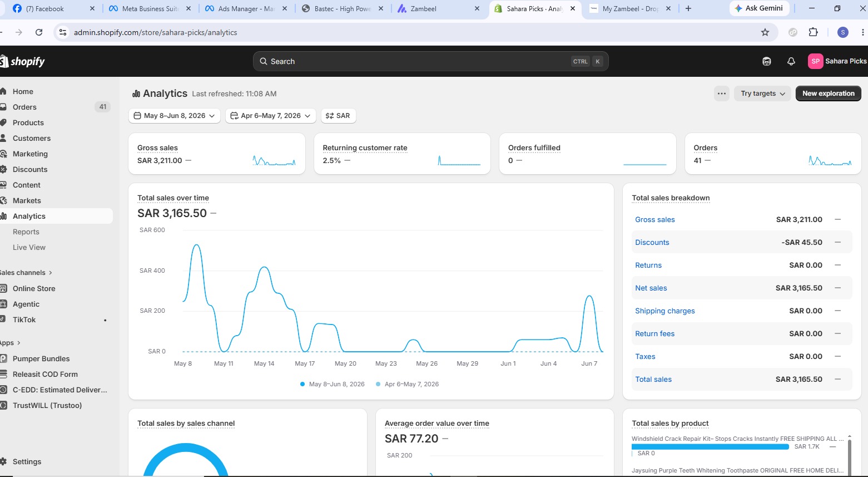This screenshot has width=868, height=477.
Task: Open the May 8–Jun 8, 2026 date range dropdown
Action: [175, 116]
